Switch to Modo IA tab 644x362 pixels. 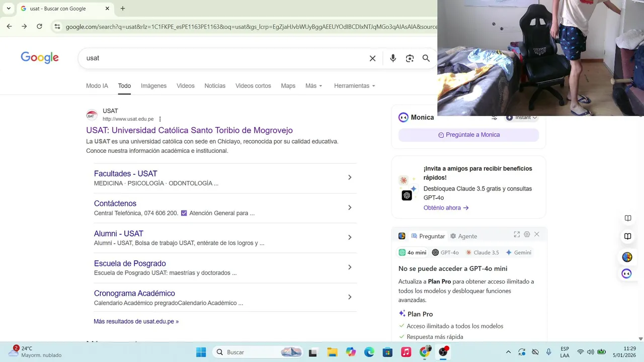click(97, 86)
